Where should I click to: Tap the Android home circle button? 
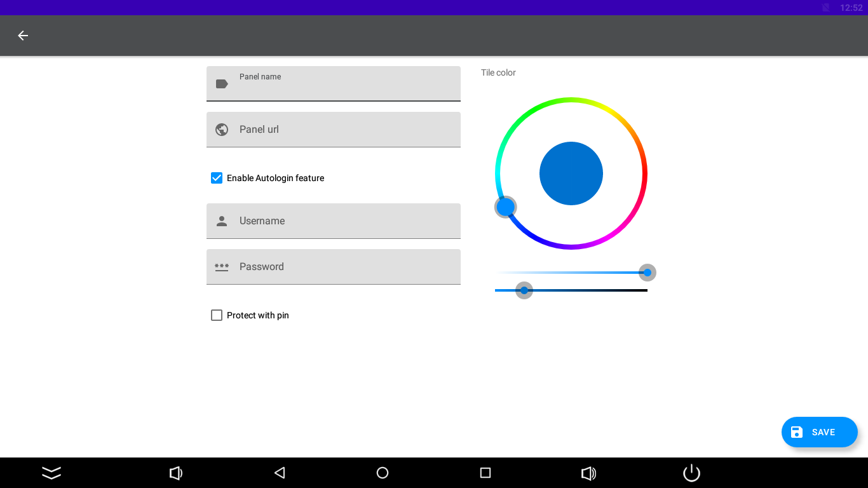[383, 473]
